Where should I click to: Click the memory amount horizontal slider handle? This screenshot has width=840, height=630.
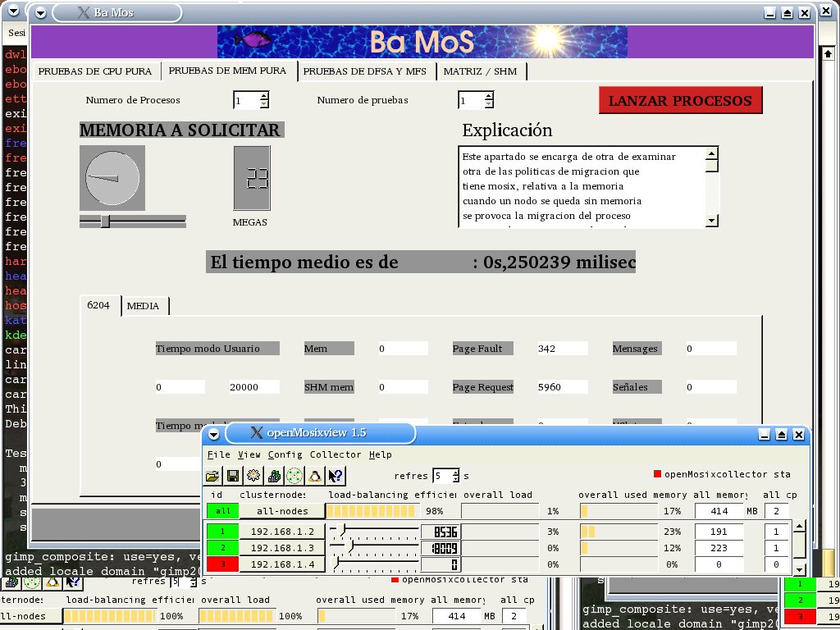tap(105, 221)
